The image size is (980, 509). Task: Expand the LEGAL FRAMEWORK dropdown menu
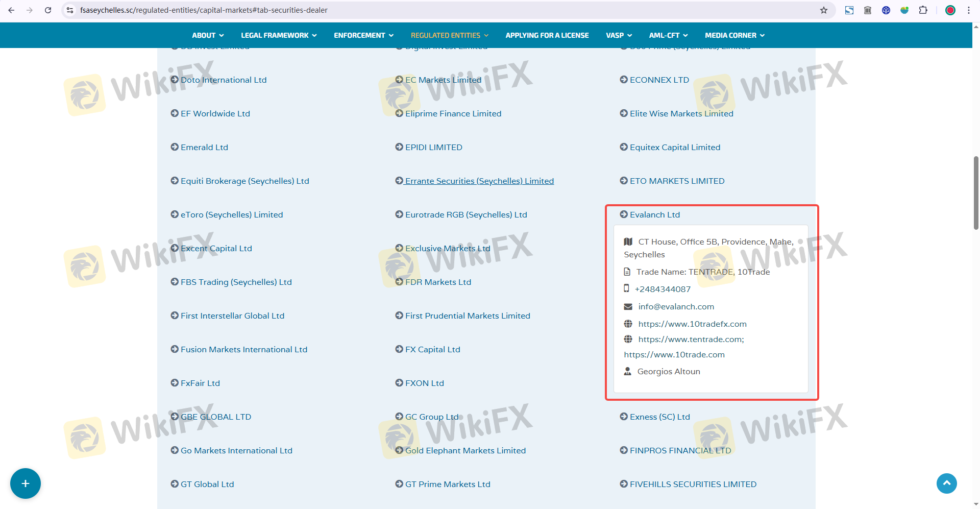click(279, 35)
